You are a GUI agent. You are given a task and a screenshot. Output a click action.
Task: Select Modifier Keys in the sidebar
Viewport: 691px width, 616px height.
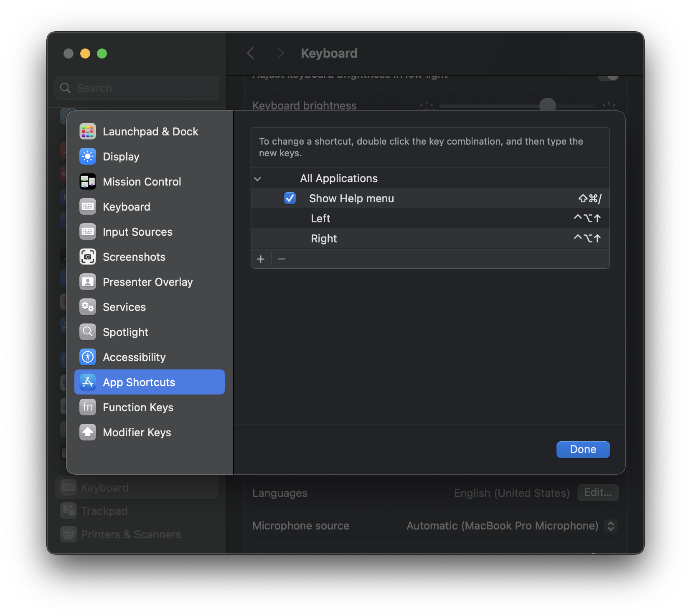tap(137, 433)
